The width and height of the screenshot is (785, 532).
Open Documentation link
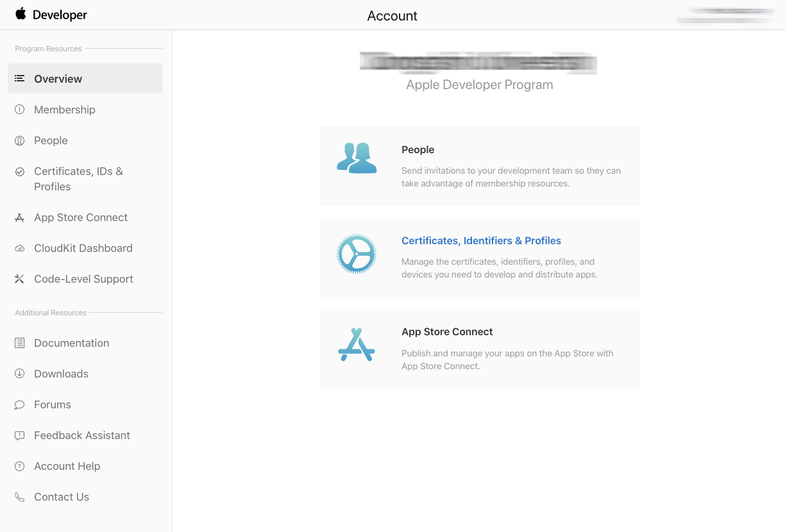coord(72,343)
